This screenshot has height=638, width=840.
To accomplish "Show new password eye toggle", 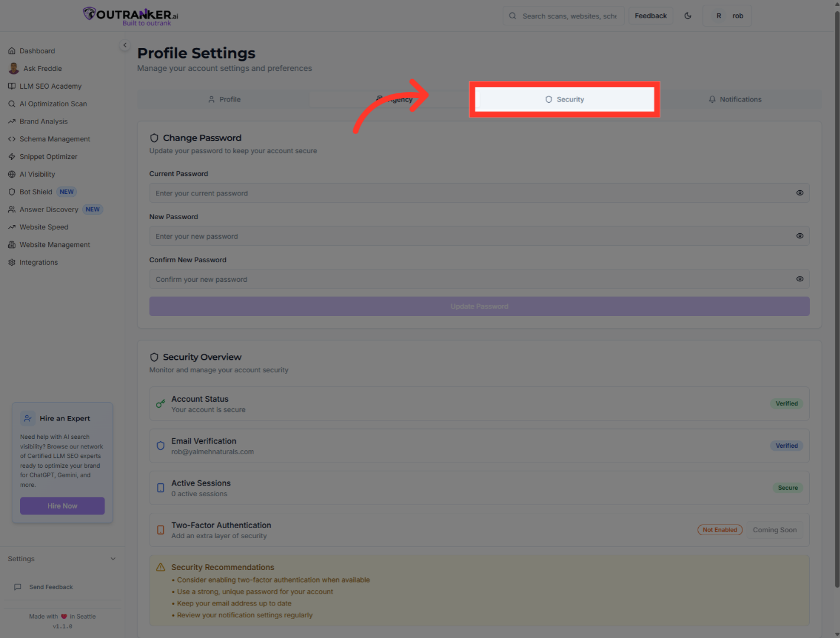I will coord(800,236).
